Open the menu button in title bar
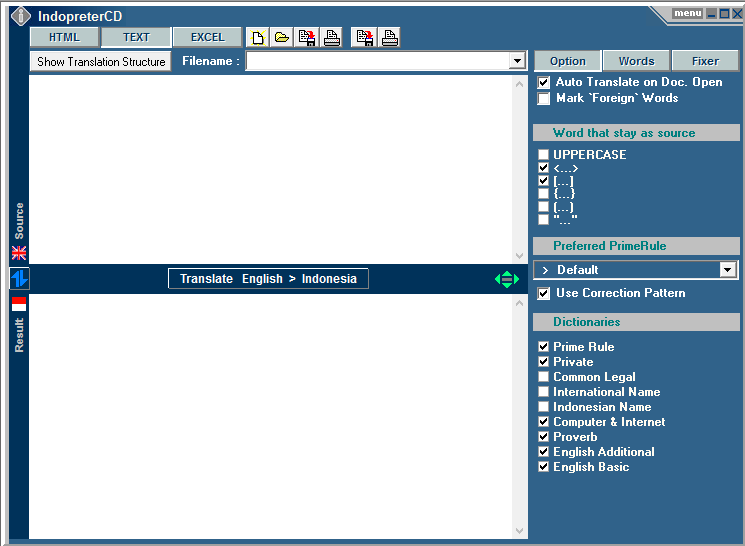Image resolution: width=745 pixels, height=546 pixels. pyautogui.click(x=688, y=13)
